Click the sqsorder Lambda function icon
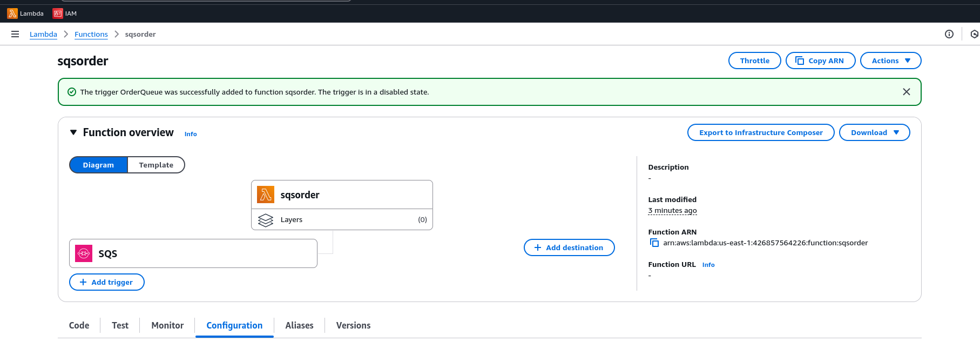The image size is (980, 355). (x=266, y=195)
